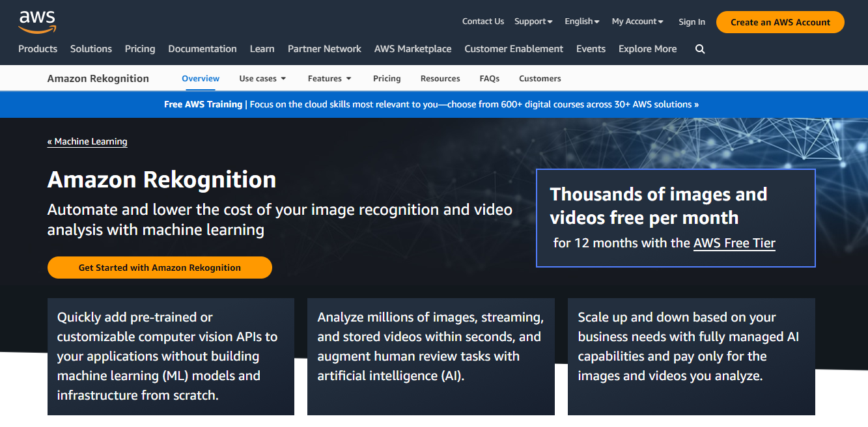Select Explore More

(647, 49)
